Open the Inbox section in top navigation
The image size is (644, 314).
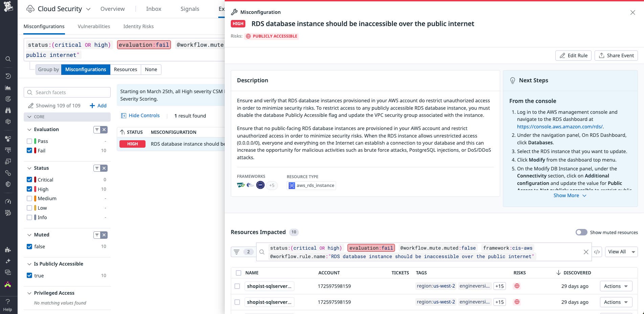(x=154, y=9)
